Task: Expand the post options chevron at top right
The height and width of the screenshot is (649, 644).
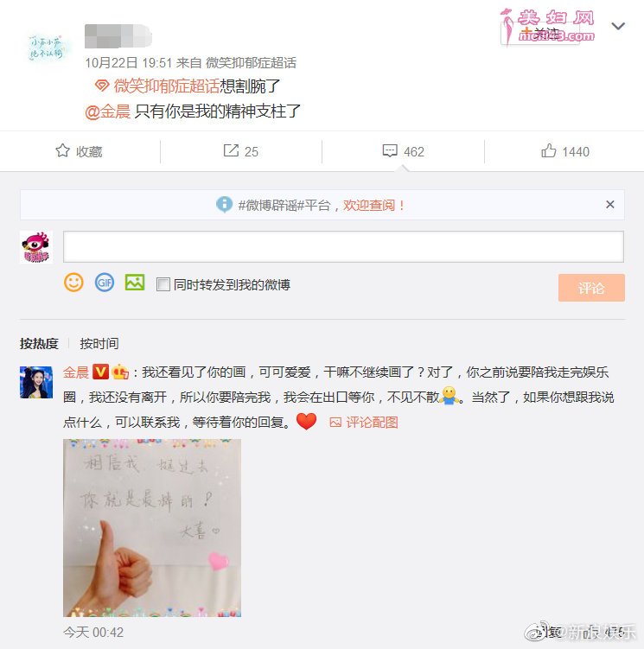Action: pyautogui.click(x=618, y=26)
